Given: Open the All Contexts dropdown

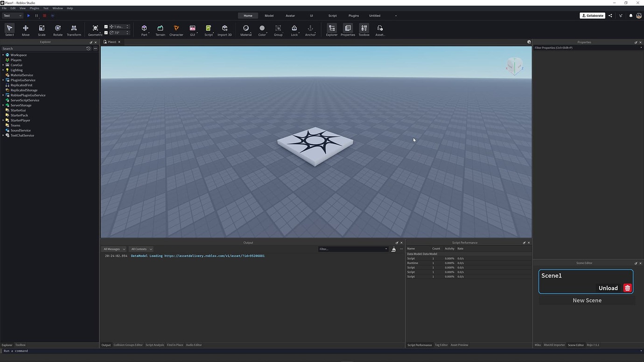Looking at the screenshot, I should point(141,249).
